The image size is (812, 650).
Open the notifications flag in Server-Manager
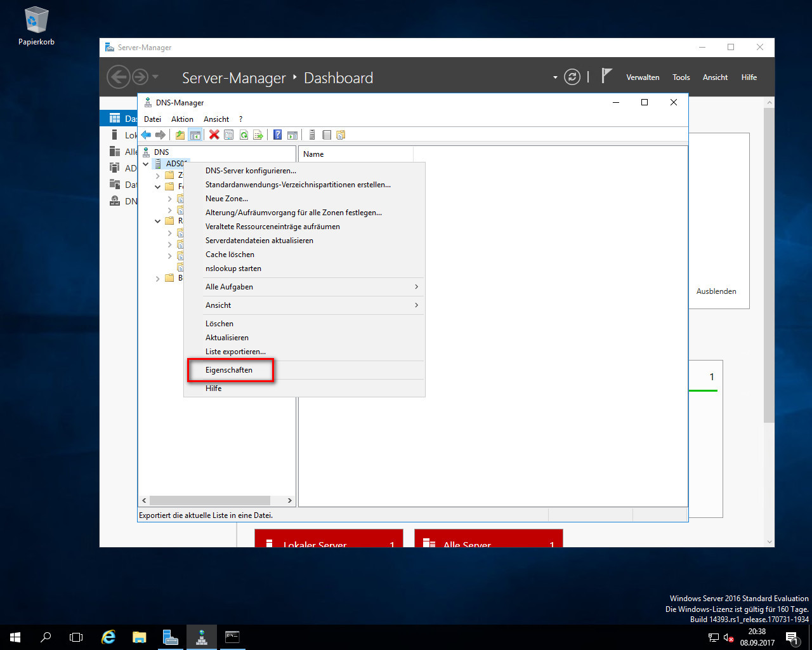pyautogui.click(x=606, y=77)
